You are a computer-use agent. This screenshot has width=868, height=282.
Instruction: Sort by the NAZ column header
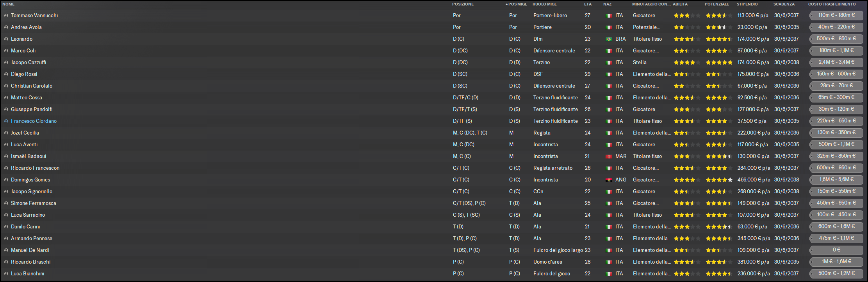click(x=607, y=4)
